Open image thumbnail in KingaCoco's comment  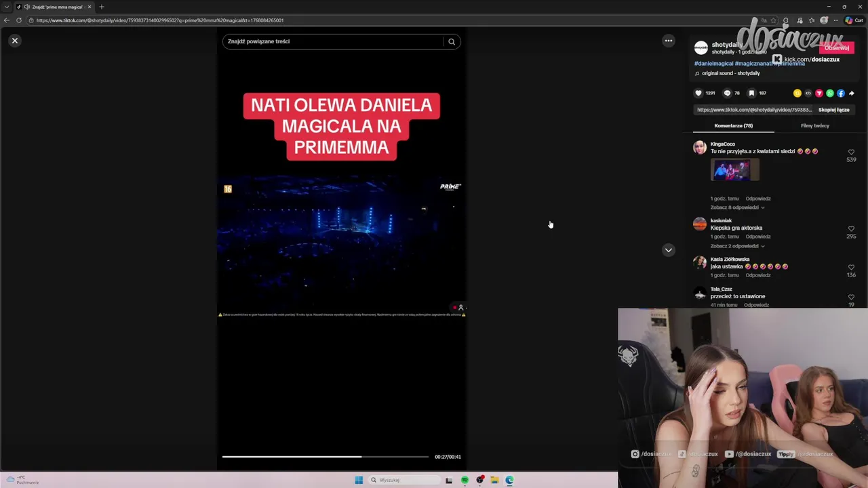pos(735,170)
